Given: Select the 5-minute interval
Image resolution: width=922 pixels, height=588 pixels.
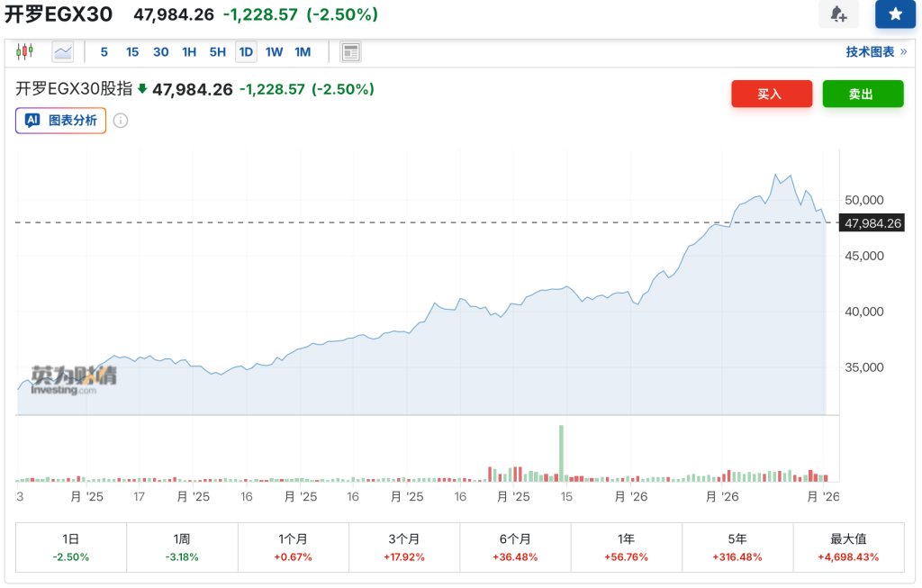Looking at the screenshot, I should [x=104, y=52].
